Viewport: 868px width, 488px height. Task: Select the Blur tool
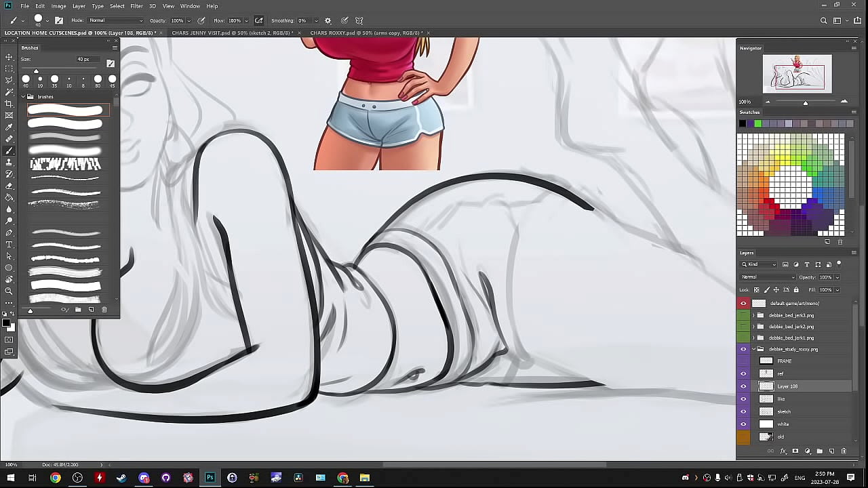point(9,209)
